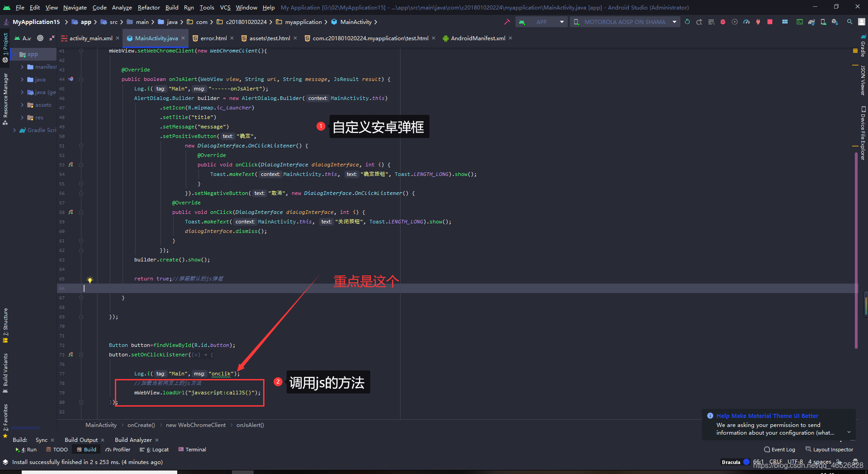Screen dimensions: 868x474
Task: Click the new WebChromeClient breadcrumb
Action: tap(196, 425)
